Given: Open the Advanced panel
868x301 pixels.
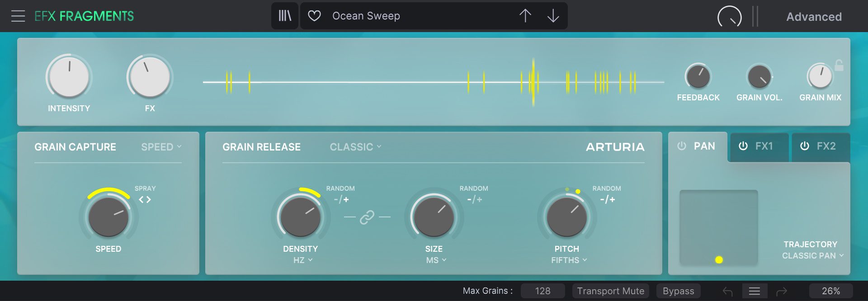Looking at the screenshot, I should click(x=814, y=17).
